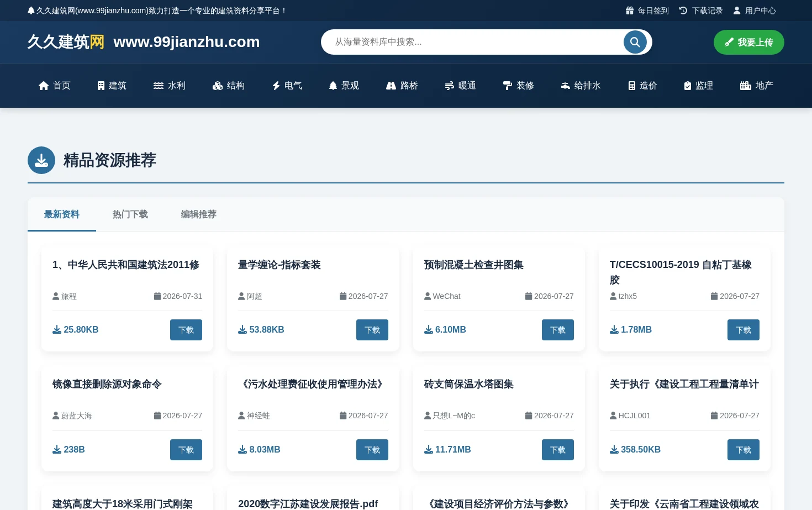The height and width of the screenshot is (510, 812).
Task: Click the lightning bolt icon beside 电气
Action: point(276,86)
